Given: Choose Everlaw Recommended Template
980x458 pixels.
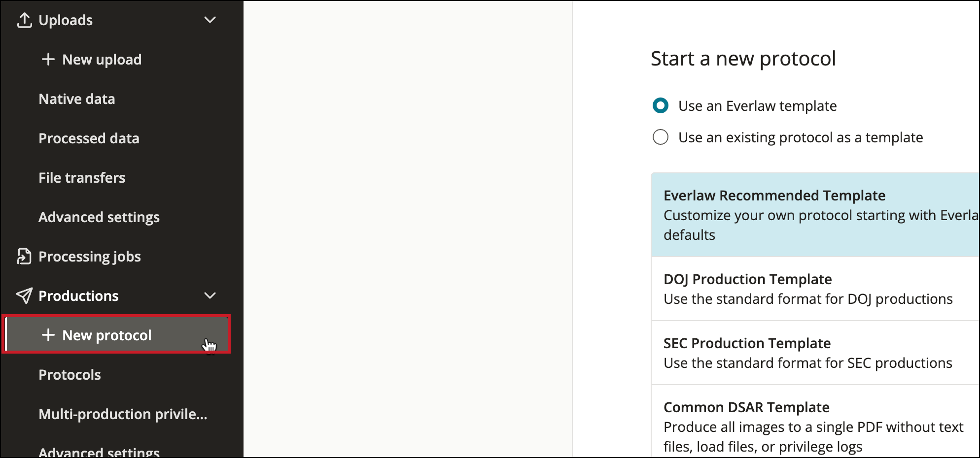Looking at the screenshot, I should click(815, 215).
